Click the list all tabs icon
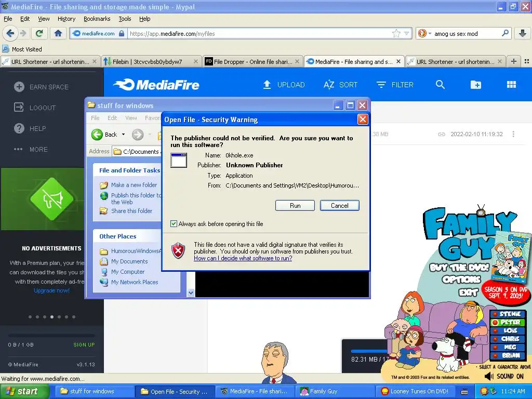 pos(527,61)
